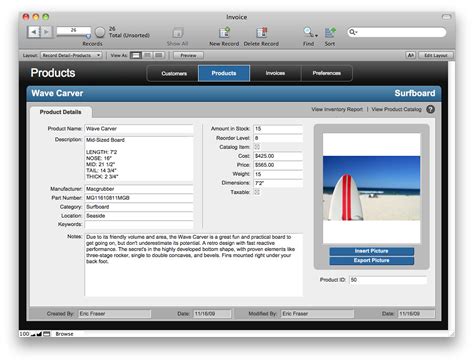Toggle the status toolbar icon

(47, 334)
